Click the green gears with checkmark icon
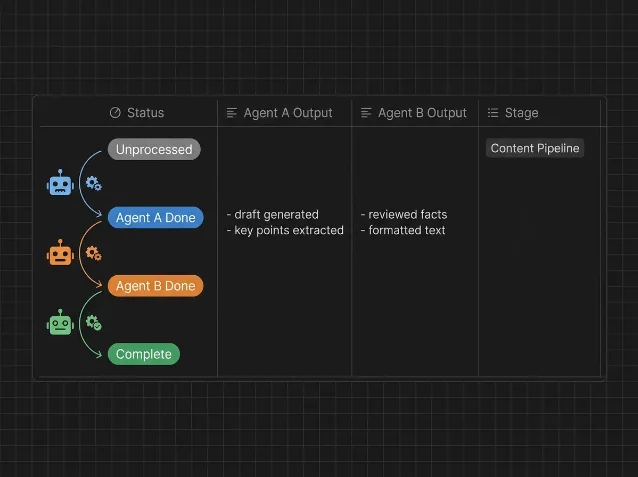The image size is (638, 477). (x=94, y=323)
